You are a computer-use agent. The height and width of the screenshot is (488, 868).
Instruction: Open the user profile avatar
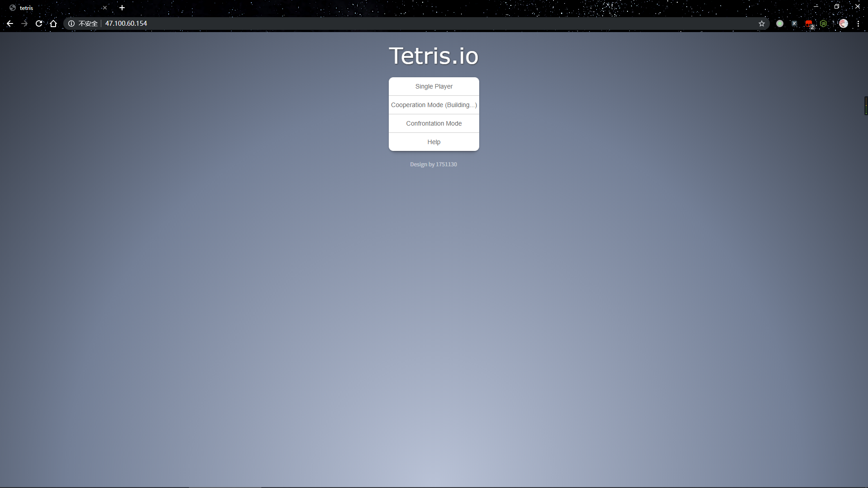[844, 23]
